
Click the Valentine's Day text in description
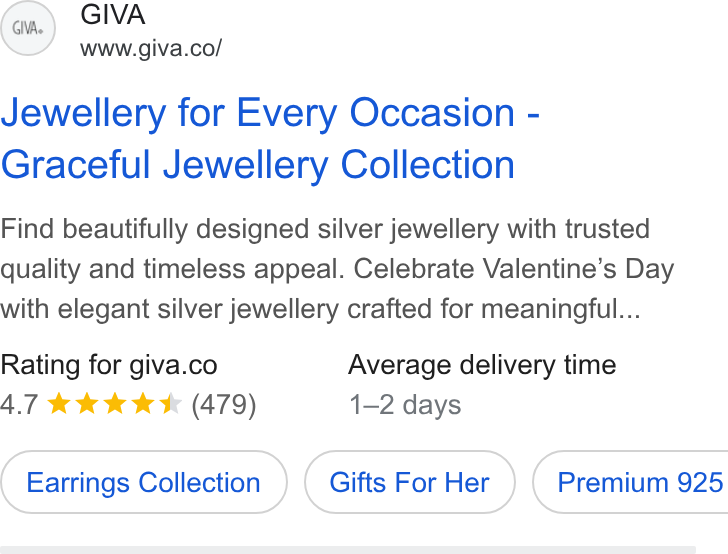[578, 269]
